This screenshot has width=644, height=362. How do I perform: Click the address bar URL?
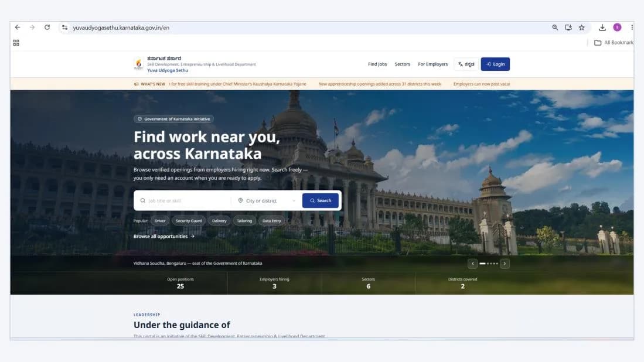coord(121,28)
